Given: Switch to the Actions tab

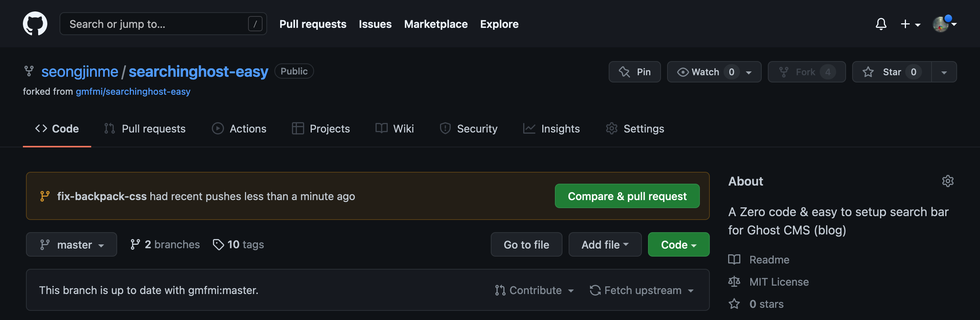Looking at the screenshot, I should click(239, 129).
